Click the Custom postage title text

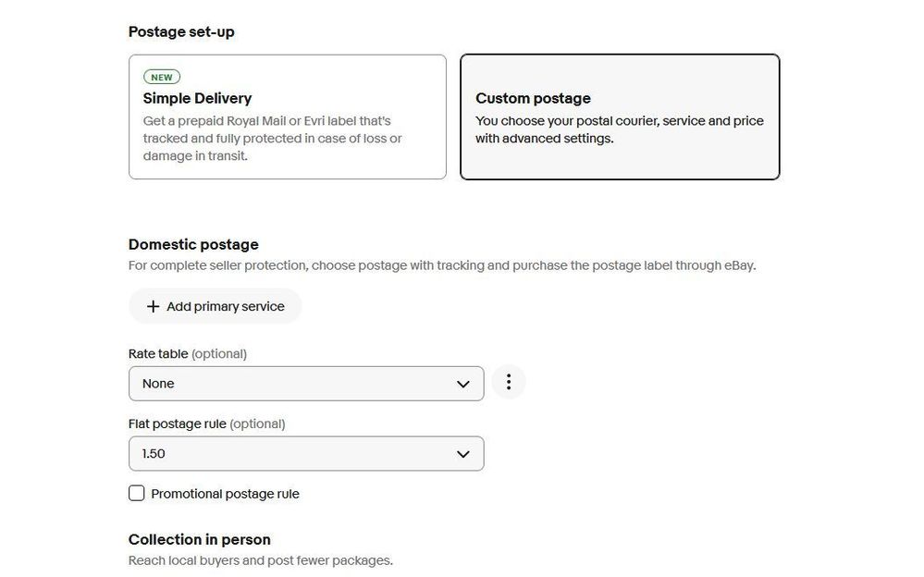click(533, 98)
